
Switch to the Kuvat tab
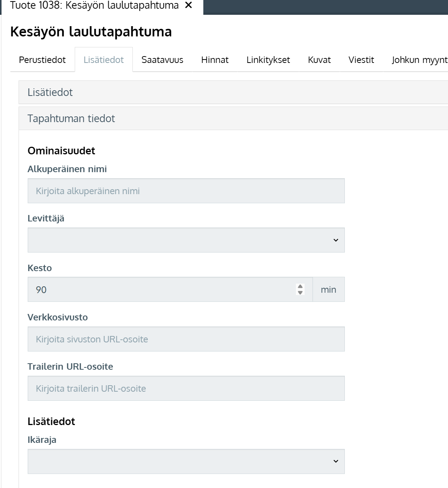click(319, 60)
